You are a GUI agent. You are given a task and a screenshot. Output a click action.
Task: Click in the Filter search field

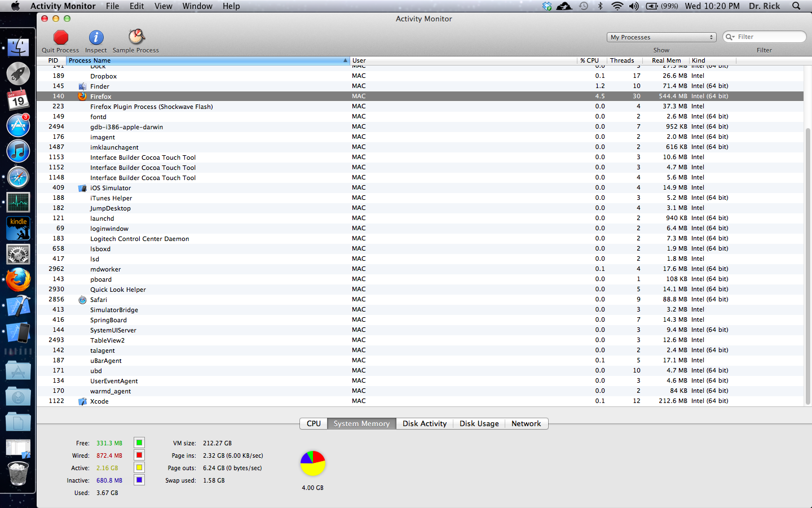[x=765, y=37]
